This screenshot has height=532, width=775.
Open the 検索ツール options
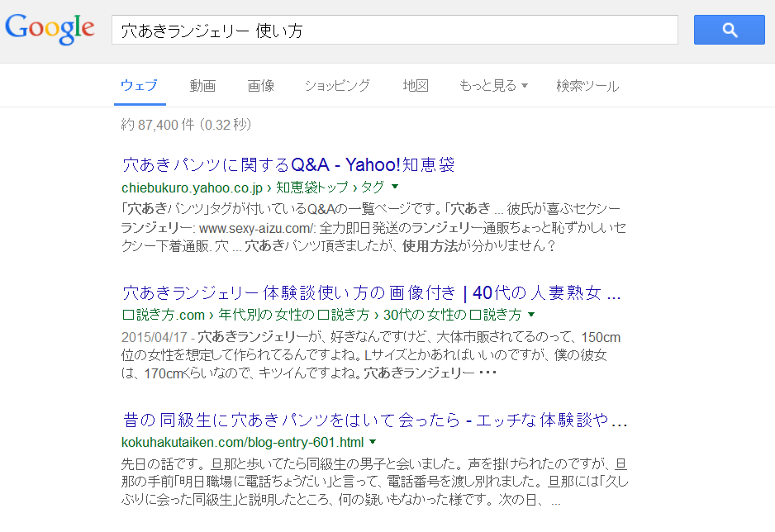click(x=587, y=85)
